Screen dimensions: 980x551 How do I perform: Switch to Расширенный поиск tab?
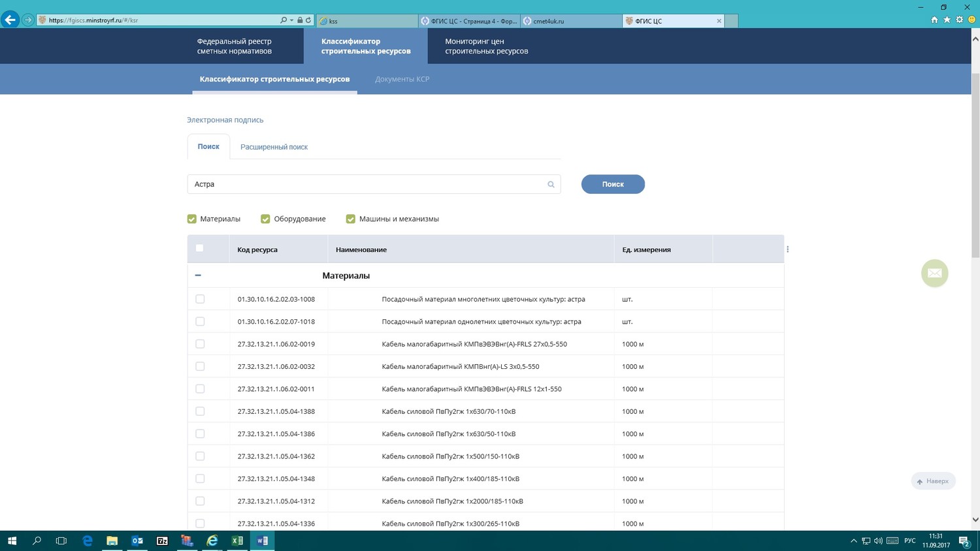[x=274, y=147]
